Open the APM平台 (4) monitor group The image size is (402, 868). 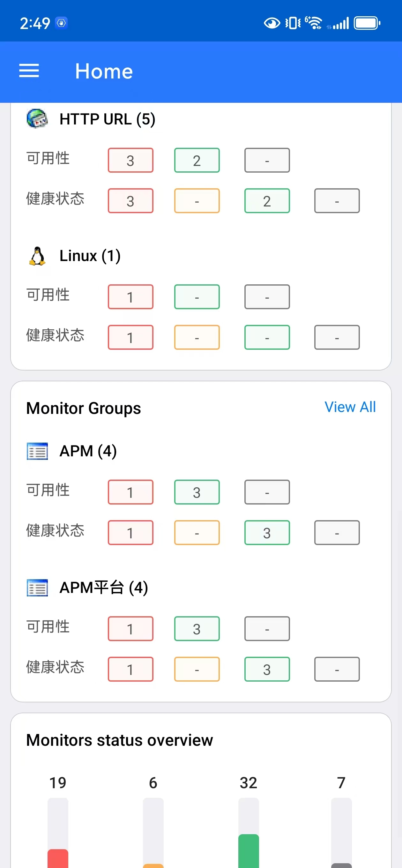[x=103, y=587]
